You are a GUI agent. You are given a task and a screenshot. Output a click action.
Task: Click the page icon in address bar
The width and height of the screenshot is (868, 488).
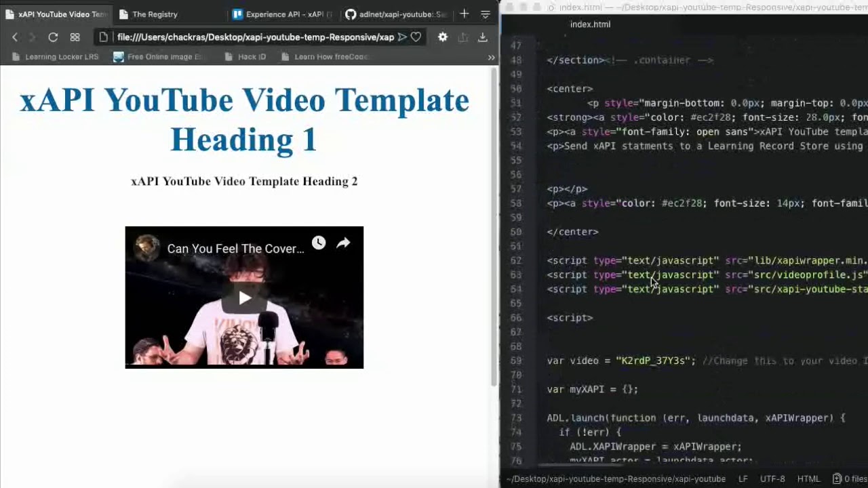(x=104, y=37)
